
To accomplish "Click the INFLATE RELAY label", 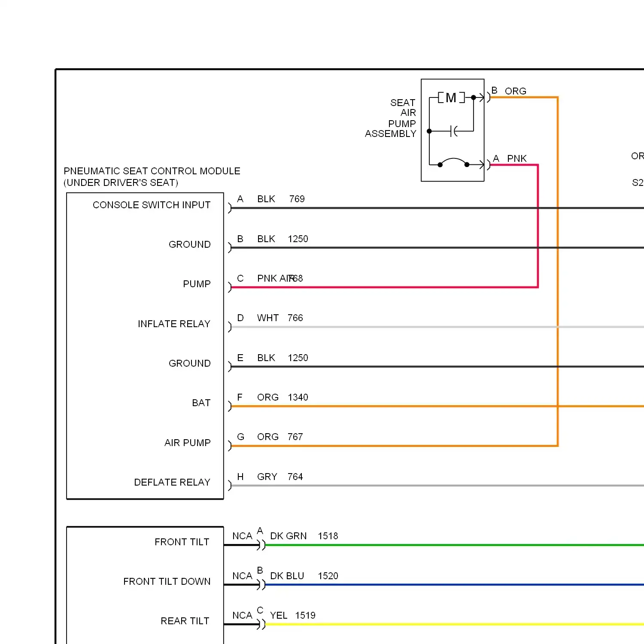I will [x=174, y=324].
